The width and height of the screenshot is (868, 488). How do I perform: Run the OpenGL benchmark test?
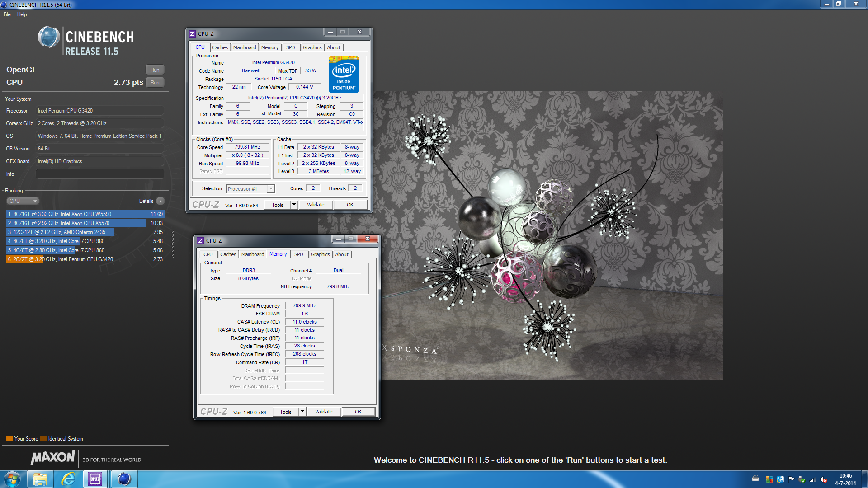click(x=155, y=70)
